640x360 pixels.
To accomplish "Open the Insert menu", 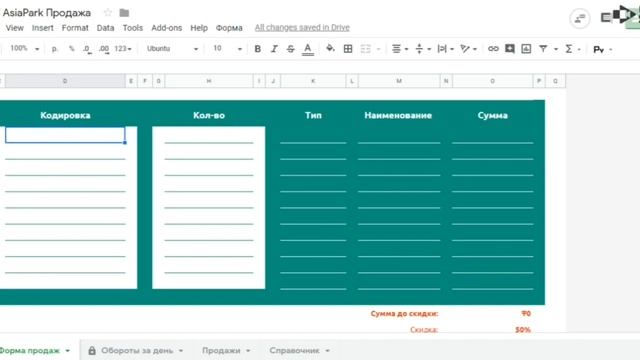I will pos(42,28).
